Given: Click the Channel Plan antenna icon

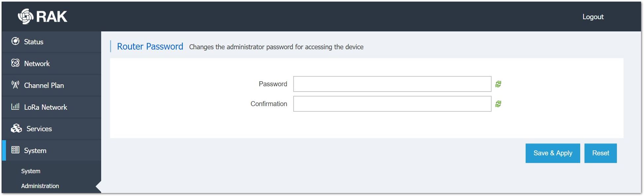Looking at the screenshot, I should tap(15, 85).
